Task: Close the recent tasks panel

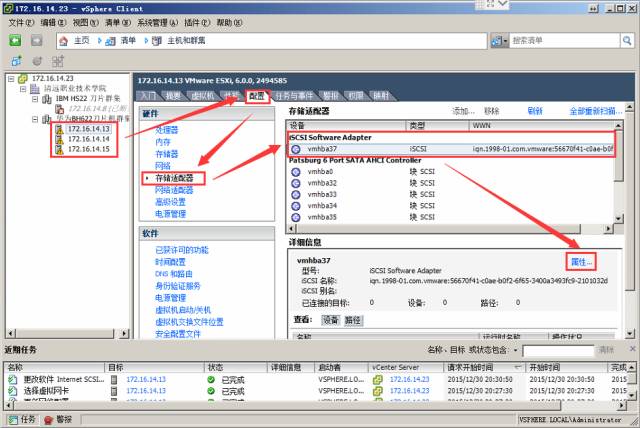Action: [632, 349]
